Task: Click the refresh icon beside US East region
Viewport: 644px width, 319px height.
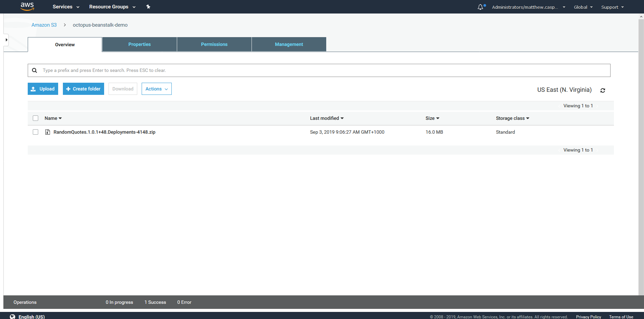Action: coord(602,90)
